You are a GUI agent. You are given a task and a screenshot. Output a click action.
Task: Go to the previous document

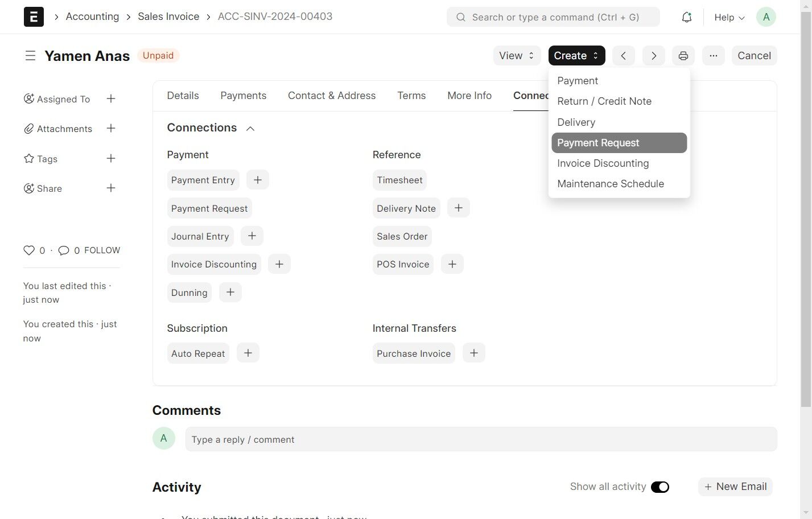pyautogui.click(x=624, y=56)
